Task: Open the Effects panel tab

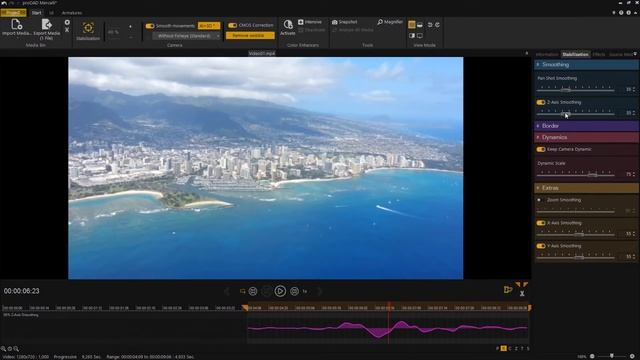Action: pyautogui.click(x=599, y=54)
